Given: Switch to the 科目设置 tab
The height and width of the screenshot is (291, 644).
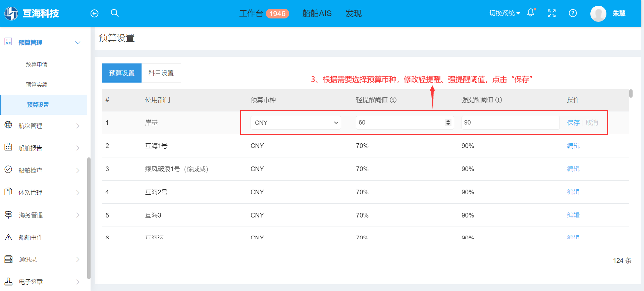Looking at the screenshot, I should (x=161, y=73).
